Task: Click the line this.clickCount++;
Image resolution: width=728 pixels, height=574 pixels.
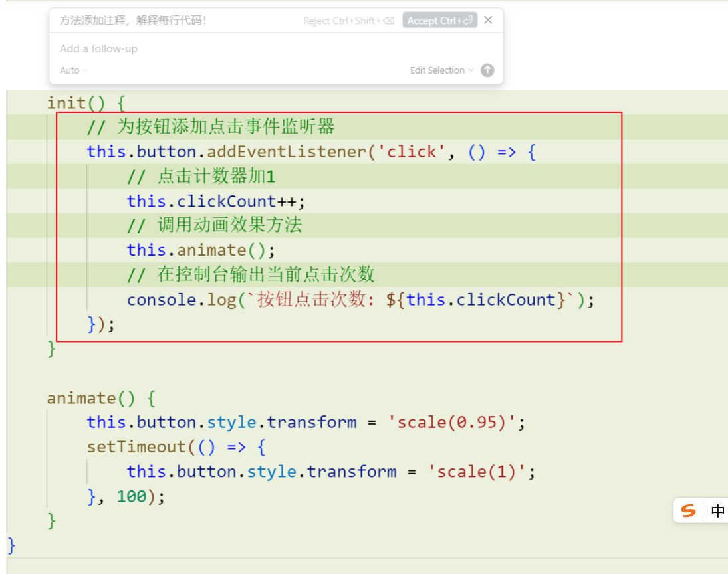Action: (x=216, y=201)
